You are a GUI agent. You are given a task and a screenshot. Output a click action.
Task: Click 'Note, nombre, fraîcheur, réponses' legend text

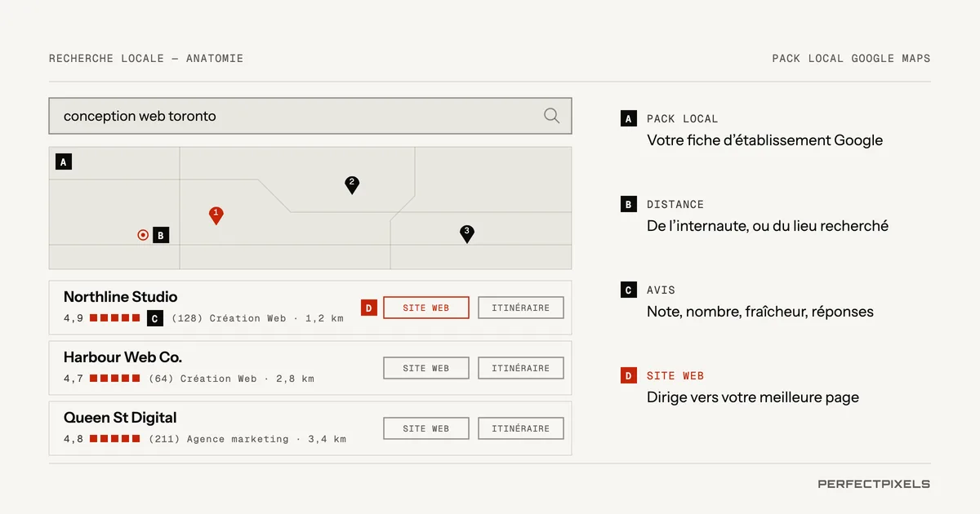pos(760,312)
